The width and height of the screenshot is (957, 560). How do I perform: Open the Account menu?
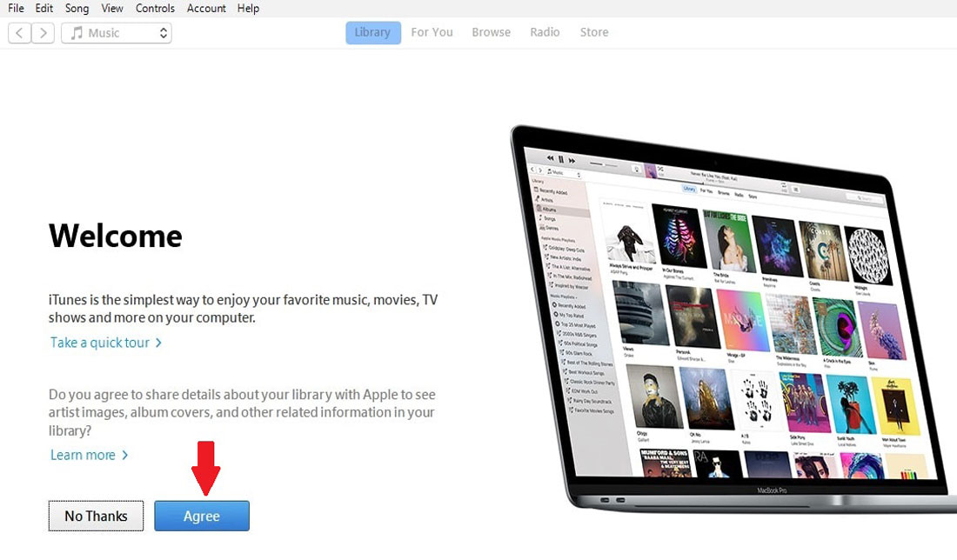click(206, 8)
